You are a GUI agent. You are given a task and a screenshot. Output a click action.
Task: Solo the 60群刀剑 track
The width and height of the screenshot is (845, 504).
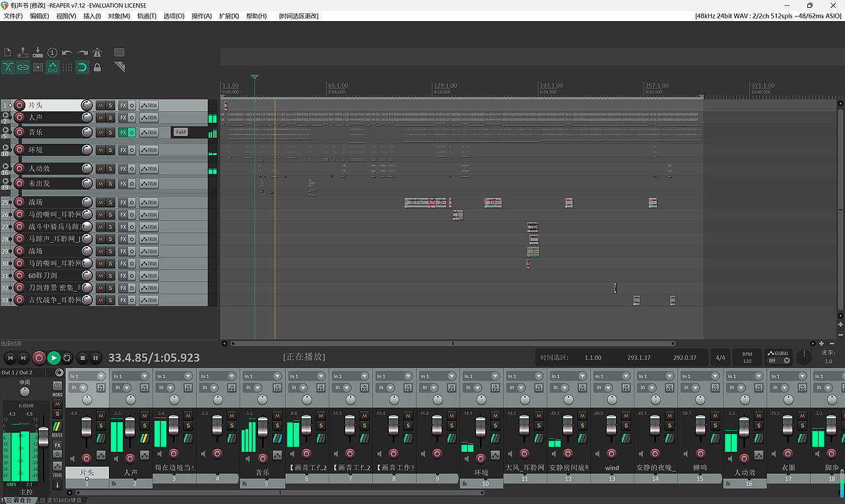pos(110,276)
